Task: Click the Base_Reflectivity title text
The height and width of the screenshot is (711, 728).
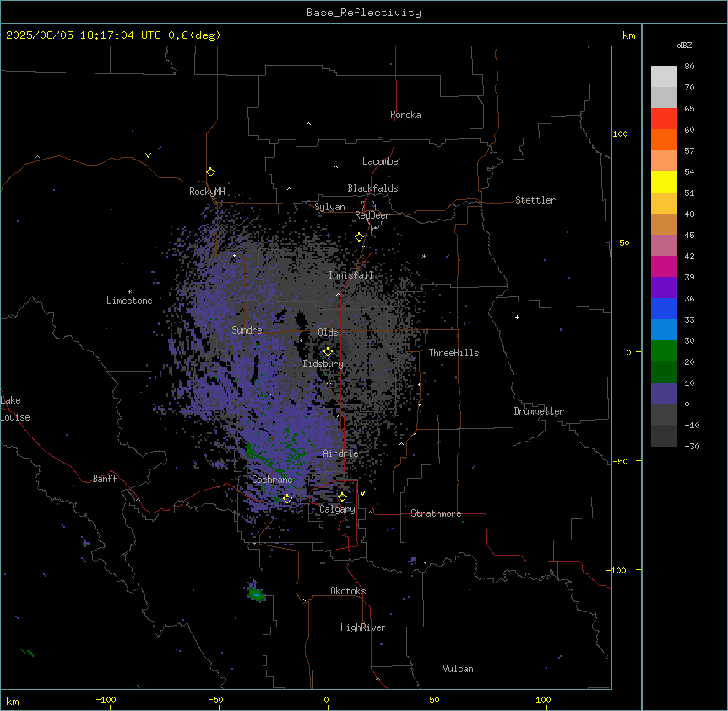Action: [x=364, y=13]
